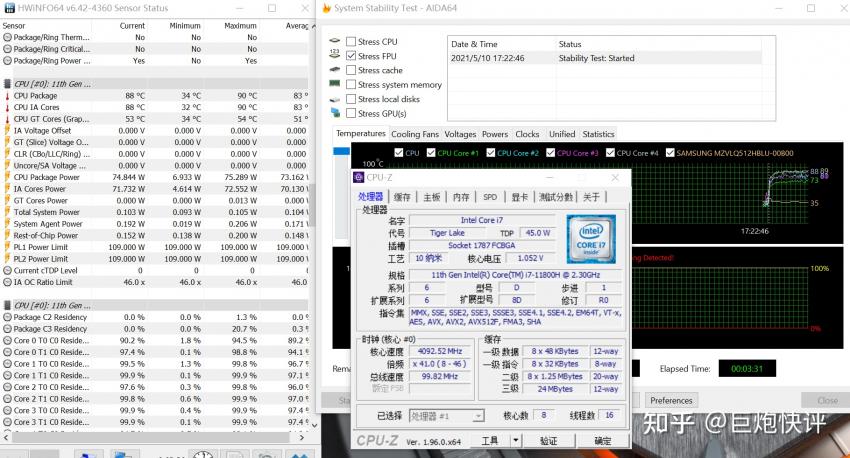Click the 123 icon beside Stress FPU
This screenshot has height=458, width=850.
pyautogui.click(x=334, y=55)
